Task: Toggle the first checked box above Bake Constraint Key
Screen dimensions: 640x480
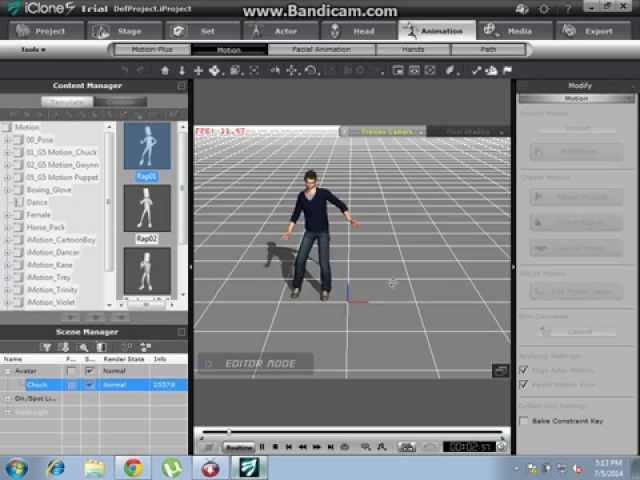Action: 524,371
